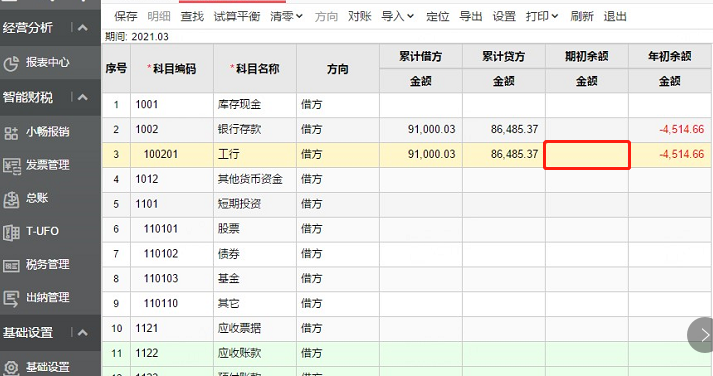The image size is (713, 376).
Task: Open 报表中心 menu label
Action: 48,62
